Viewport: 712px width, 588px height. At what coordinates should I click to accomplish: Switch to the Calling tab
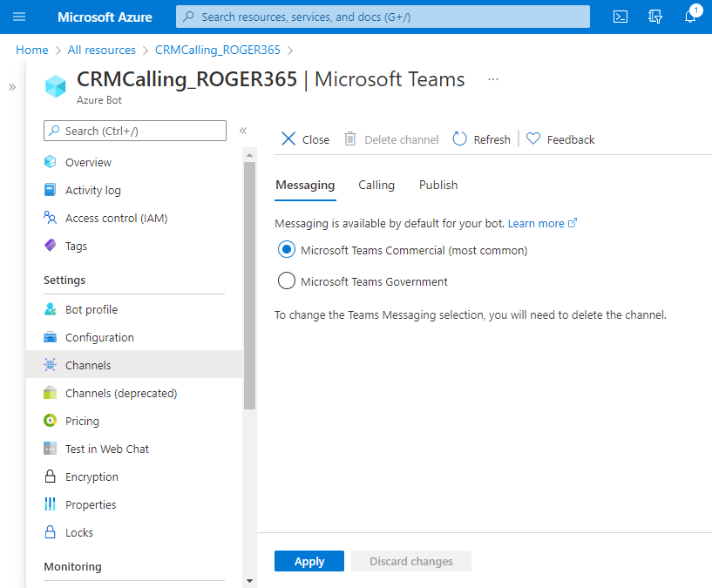click(376, 185)
